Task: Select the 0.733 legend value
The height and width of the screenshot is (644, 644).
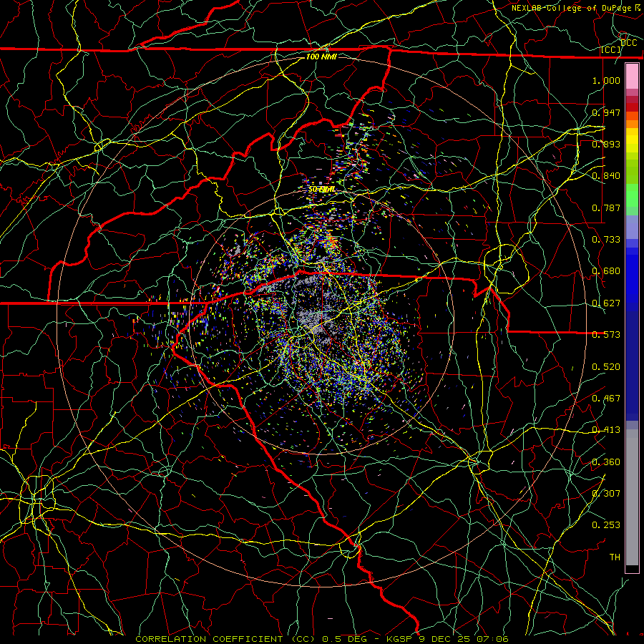Action: point(606,239)
